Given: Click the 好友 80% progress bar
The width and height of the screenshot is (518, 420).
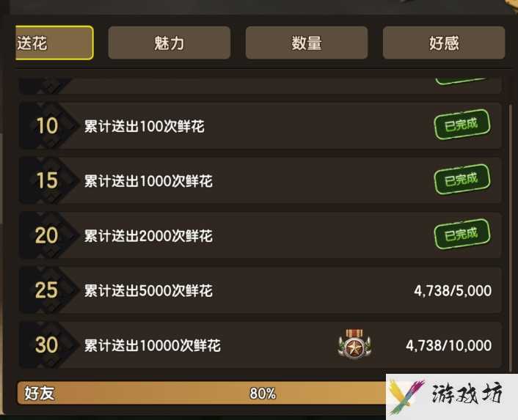Looking at the screenshot, I should click(202, 393).
